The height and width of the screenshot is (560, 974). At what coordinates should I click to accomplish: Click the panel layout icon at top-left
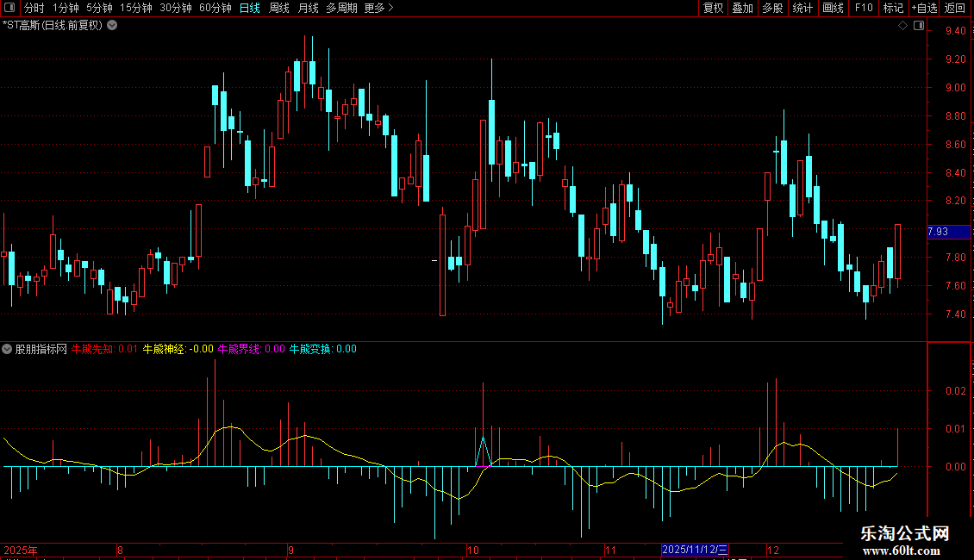(x=9, y=8)
